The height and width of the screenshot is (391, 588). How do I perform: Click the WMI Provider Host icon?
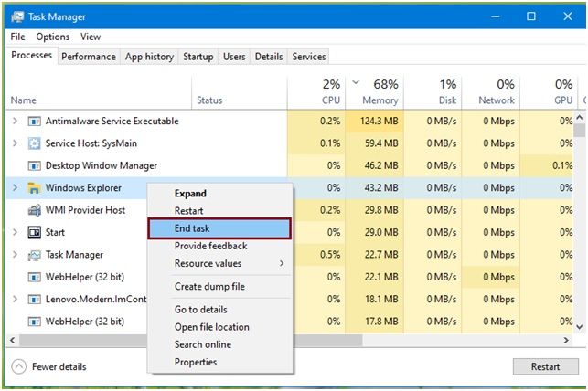tap(35, 210)
